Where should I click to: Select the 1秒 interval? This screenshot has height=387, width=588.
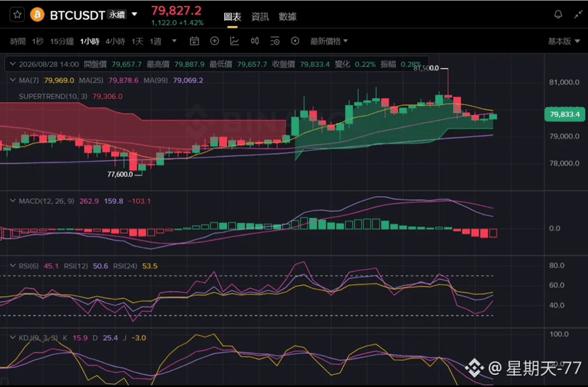pos(38,41)
